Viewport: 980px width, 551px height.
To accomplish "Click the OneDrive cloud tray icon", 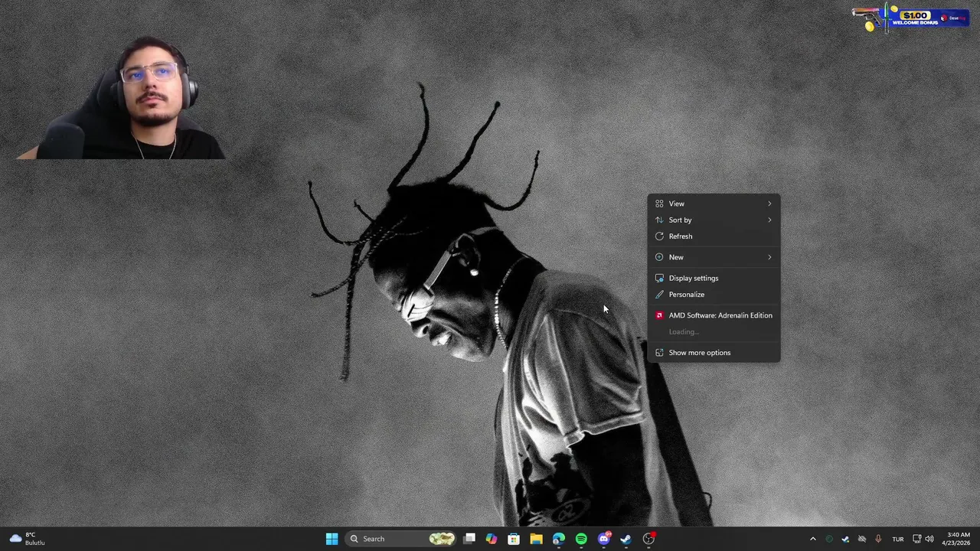I will 861,539.
